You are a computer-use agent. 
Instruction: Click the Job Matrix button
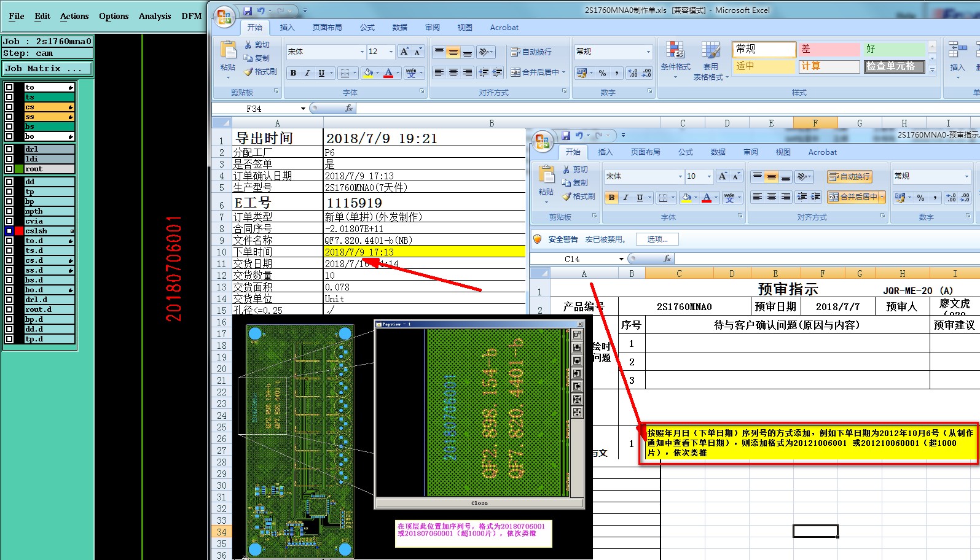pos(47,69)
